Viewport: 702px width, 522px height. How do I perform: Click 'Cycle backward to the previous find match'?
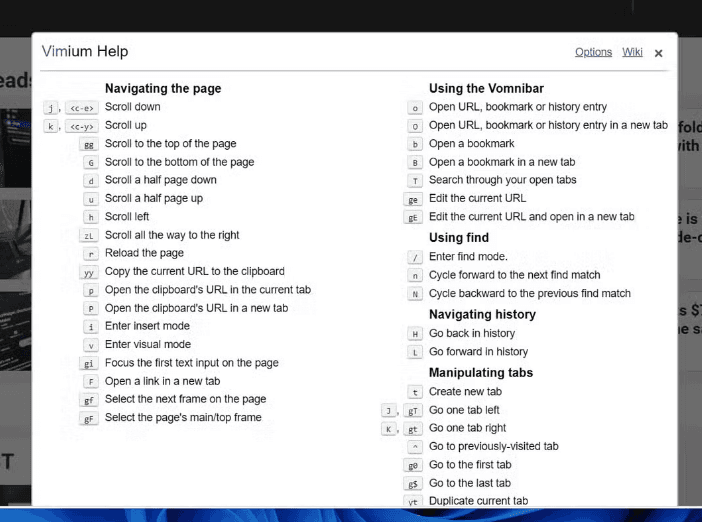530,293
